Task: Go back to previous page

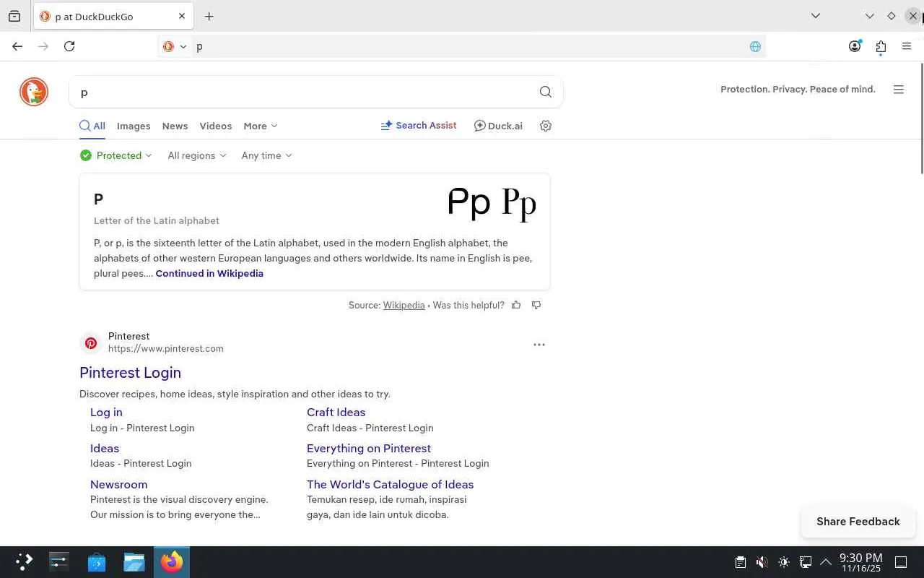Action: point(17,46)
